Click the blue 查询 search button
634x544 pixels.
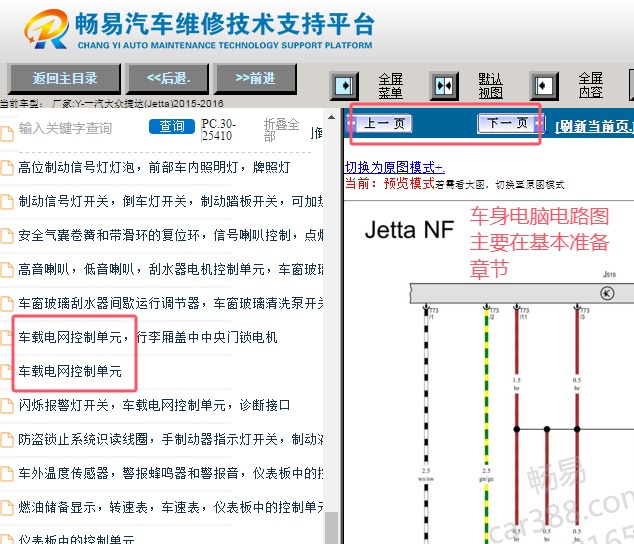tap(172, 127)
